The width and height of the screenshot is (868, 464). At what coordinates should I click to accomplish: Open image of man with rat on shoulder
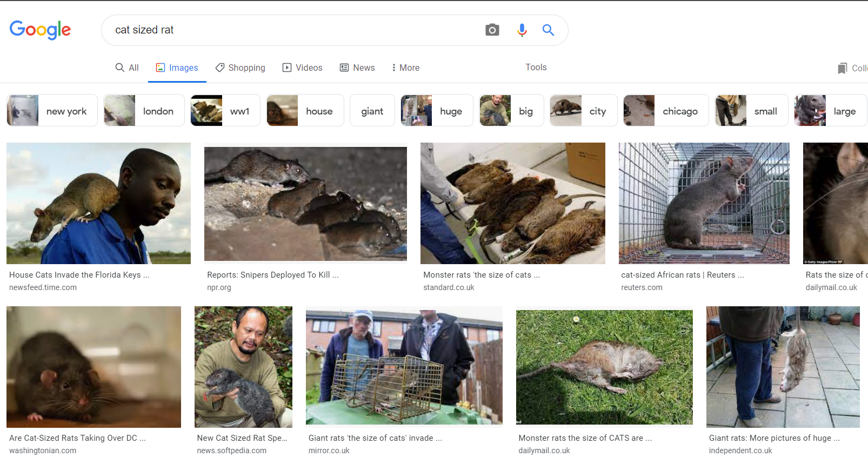pyautogui.click(x=98, y=203)
